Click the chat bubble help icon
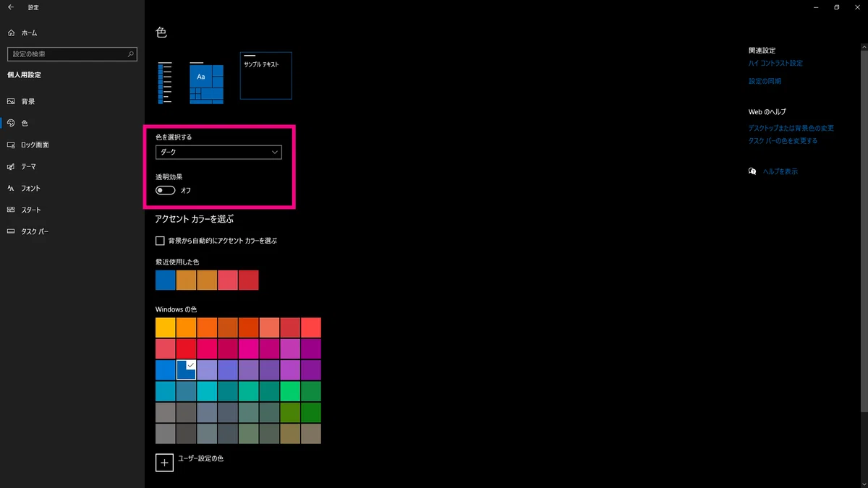The height and width of the screenshot is (488, 868). point(753,171)
